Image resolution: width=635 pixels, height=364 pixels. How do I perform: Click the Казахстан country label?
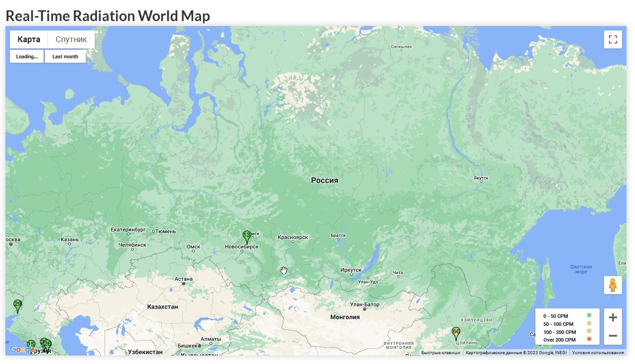162,307
